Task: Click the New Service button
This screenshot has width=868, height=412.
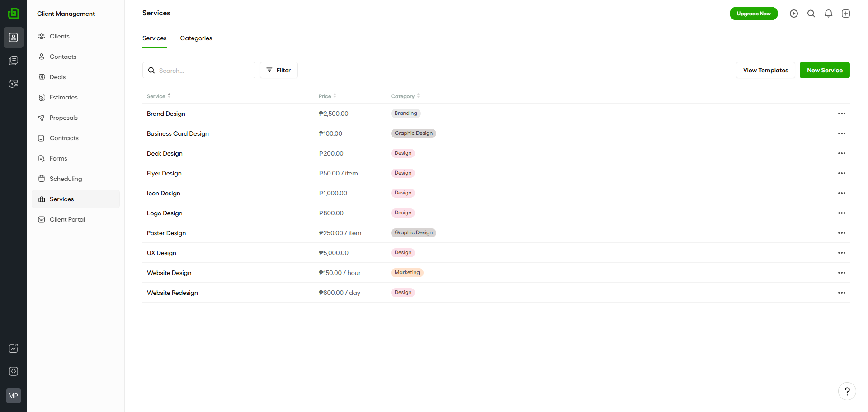Action: (824, 70)
